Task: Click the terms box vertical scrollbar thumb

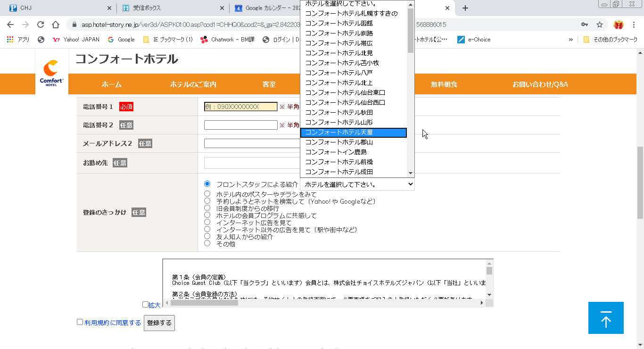Action: tap(489, 271)
